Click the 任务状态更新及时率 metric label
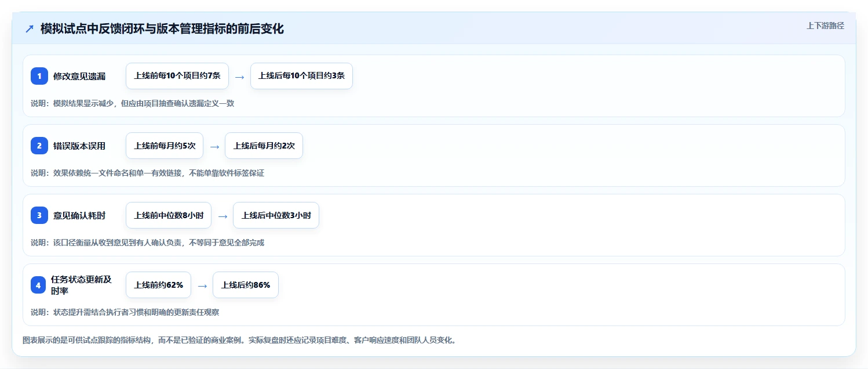 (x=81, y=285)
